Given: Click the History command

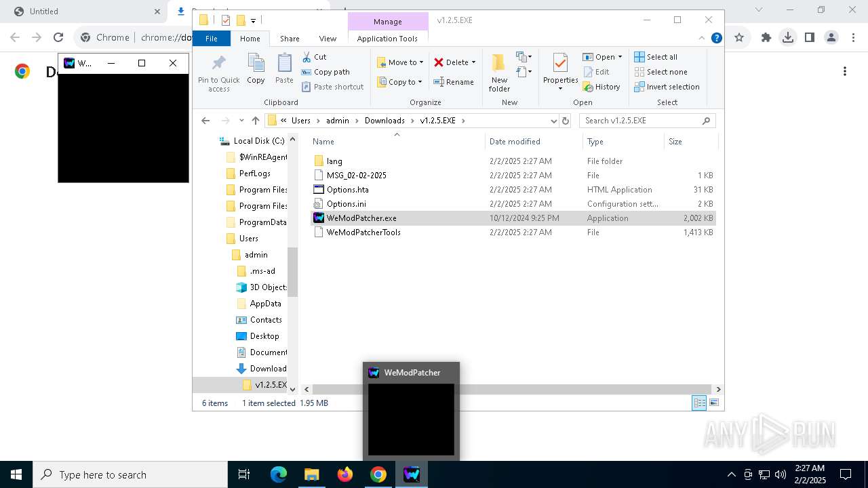Looking at the screenshot, I should pyautogui.click(x=601, y=87).
